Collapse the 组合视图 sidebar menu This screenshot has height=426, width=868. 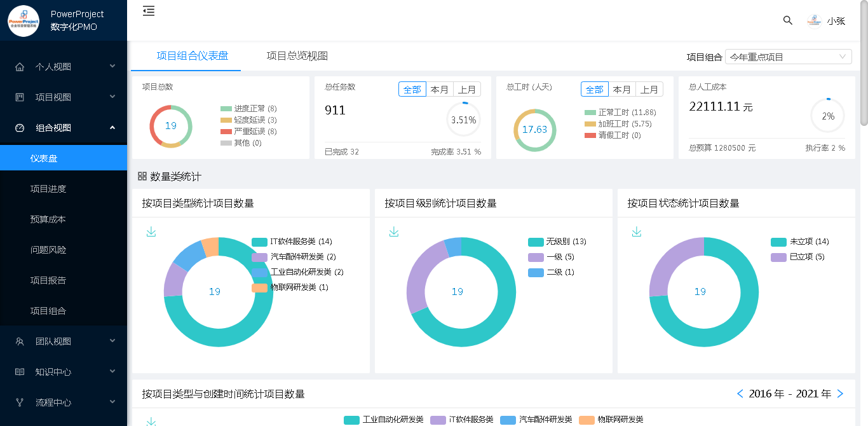(64, 128)
